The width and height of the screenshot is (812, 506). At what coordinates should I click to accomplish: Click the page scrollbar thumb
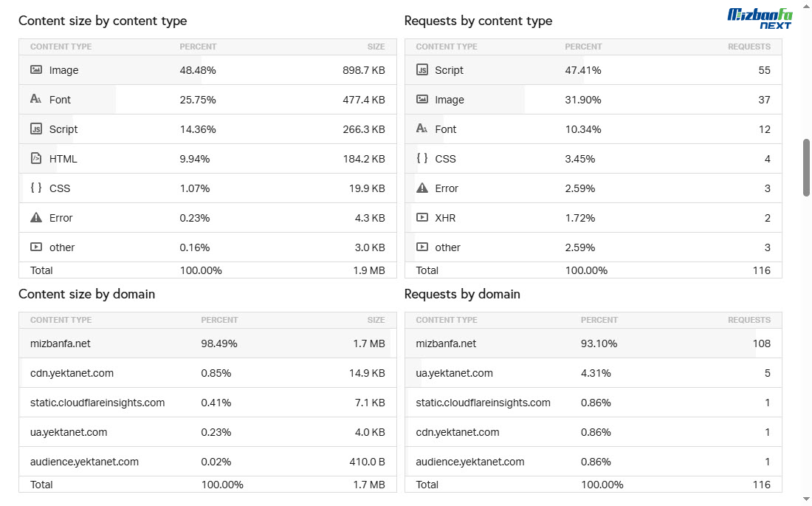806,168
